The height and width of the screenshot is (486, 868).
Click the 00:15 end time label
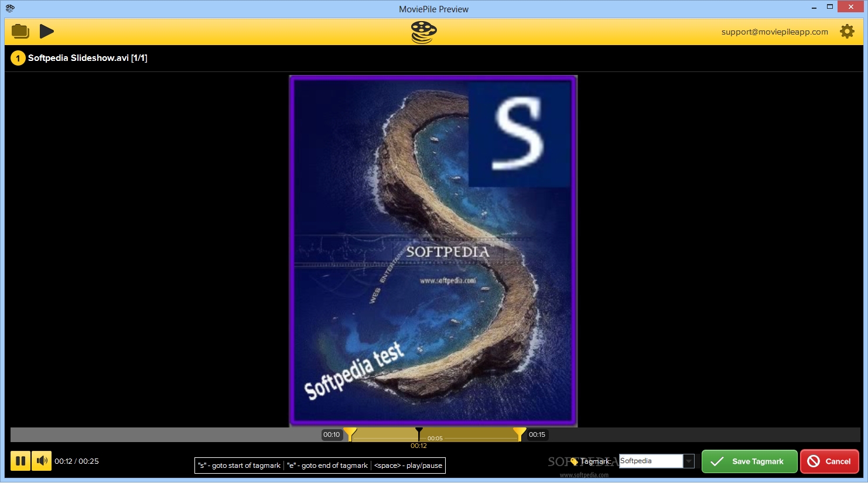[x=536, y=434]
